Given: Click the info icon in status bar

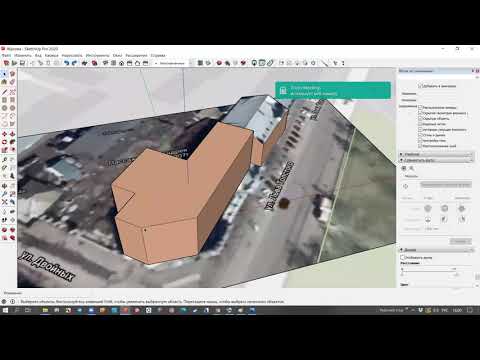Looking at the screenshot, I should [12, 301].
